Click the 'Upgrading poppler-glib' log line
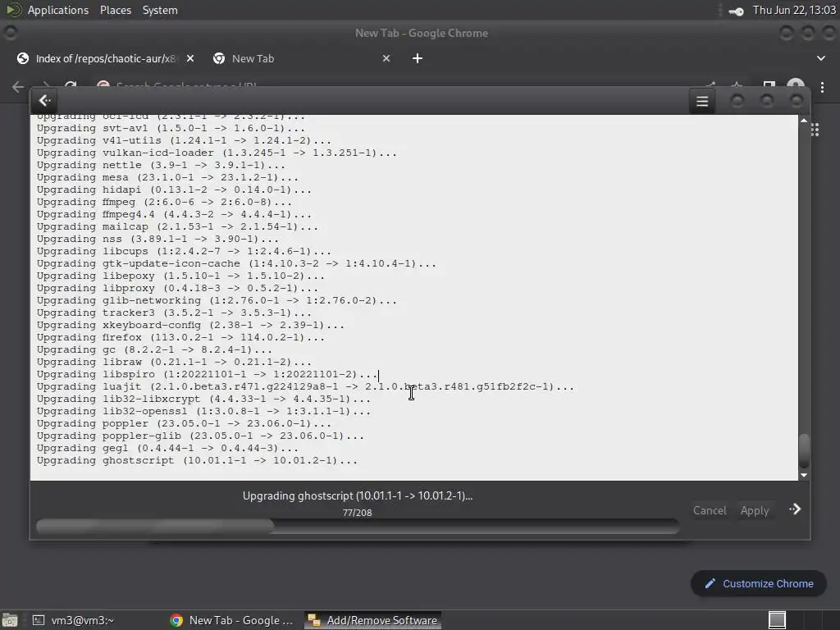 click(x=200, y=436)
